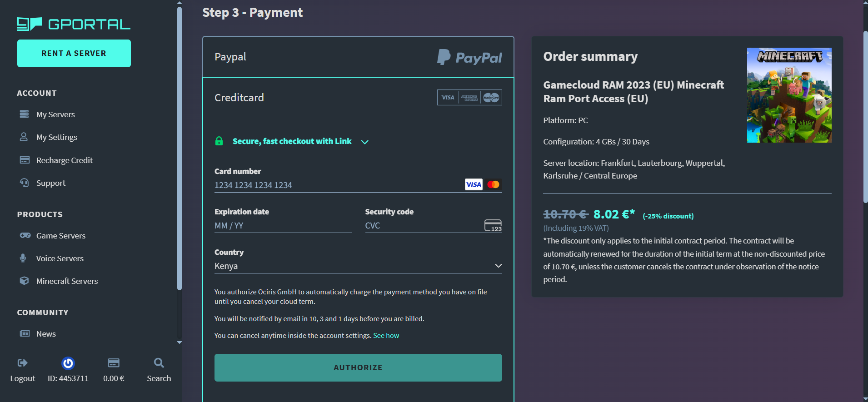
Task: Click the Search magnifier icon
Action: [x=159, y=362]
